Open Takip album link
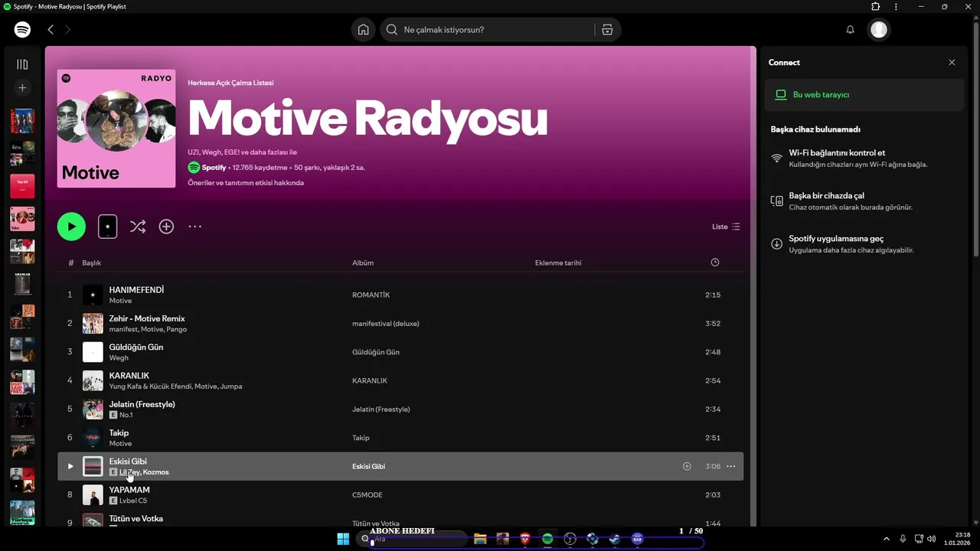Viewport: 980px width, 551px height. pos(361,438)
